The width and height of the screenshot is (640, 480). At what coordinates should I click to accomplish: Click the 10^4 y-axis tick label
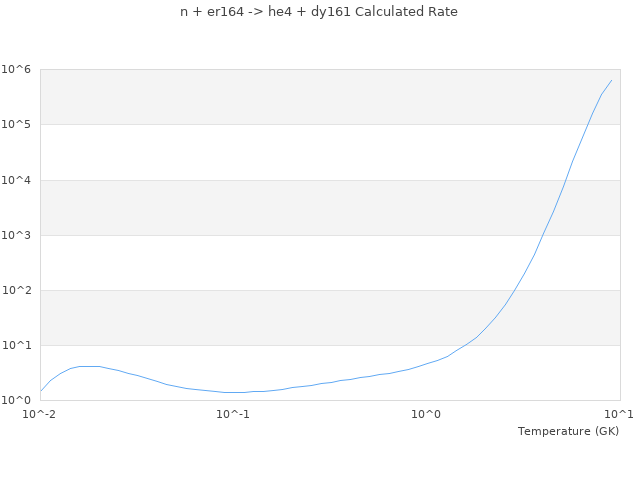tap(17, 180)
